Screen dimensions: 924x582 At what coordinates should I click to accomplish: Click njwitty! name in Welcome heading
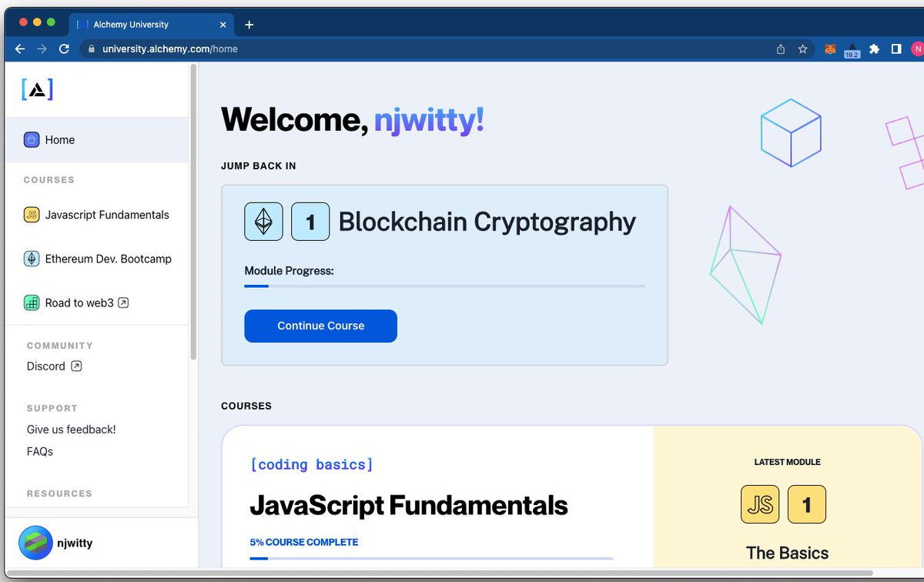tap(429, 120)
